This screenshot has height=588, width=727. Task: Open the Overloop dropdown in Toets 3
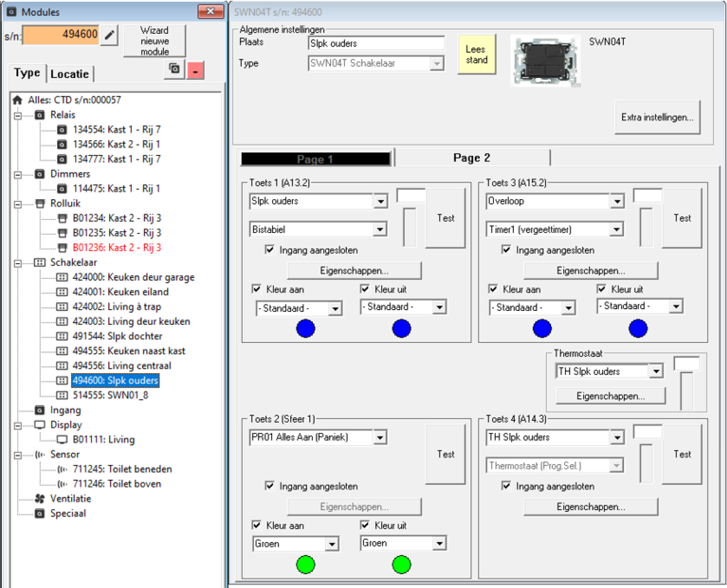point(617,201)
